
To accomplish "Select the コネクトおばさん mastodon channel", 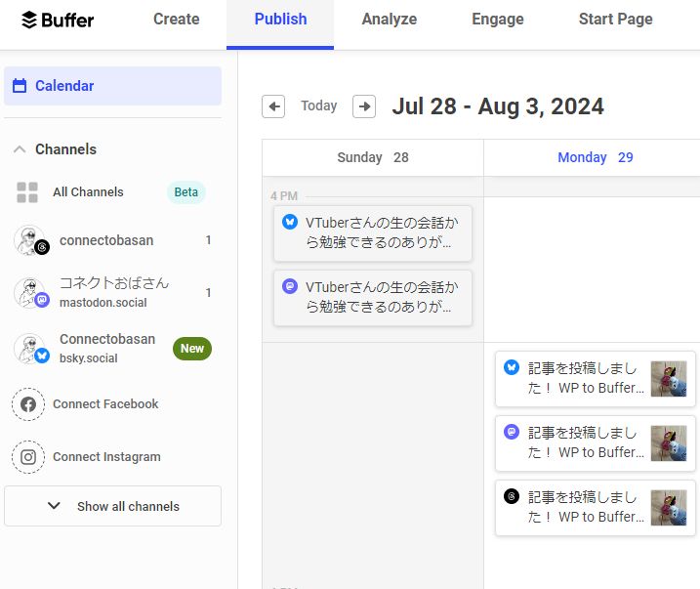I will point(114,292).
